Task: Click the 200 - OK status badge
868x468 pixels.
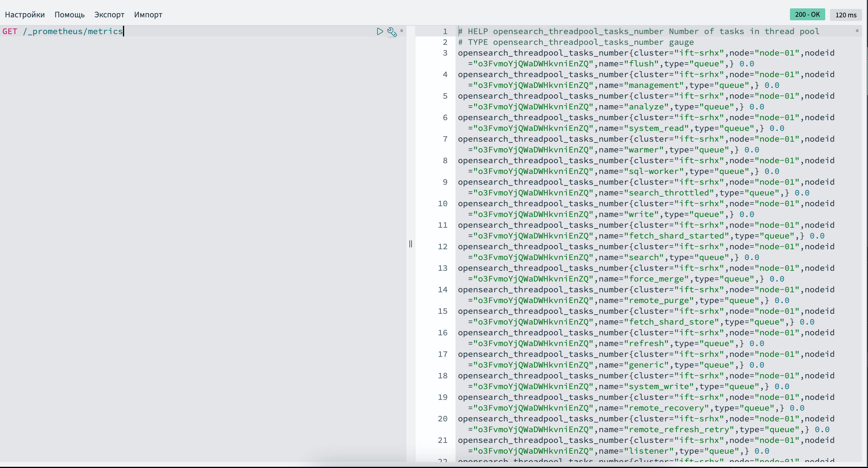Action: pos(807,14)
